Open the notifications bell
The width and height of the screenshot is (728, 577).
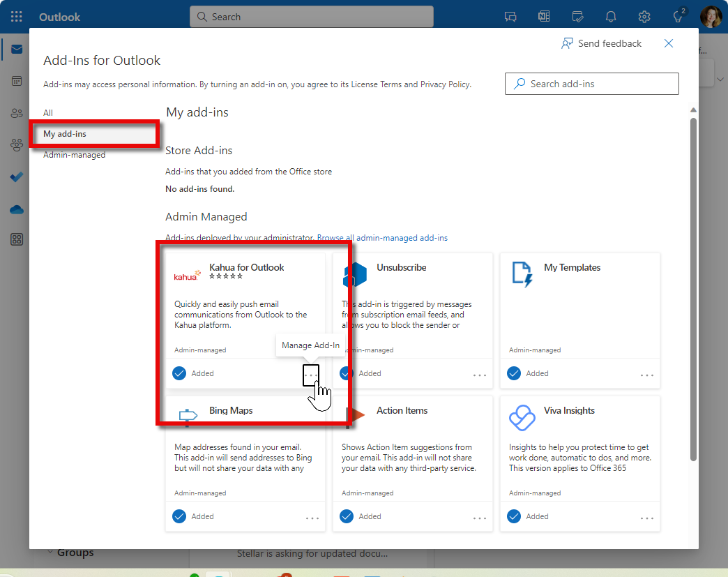(x=611, y=17)
